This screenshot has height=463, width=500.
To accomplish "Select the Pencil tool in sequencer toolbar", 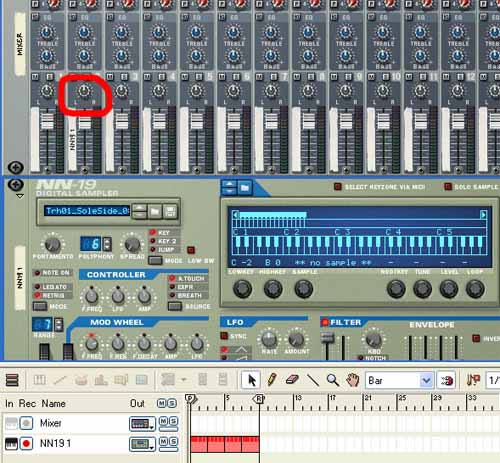I will (272, 380).
